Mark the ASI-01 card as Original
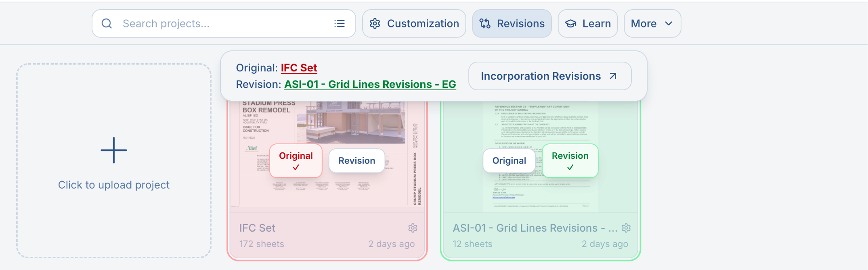 (509, 161)
